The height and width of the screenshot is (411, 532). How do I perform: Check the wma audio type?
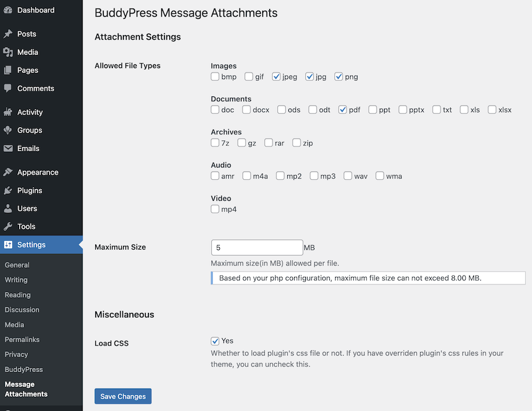[380, 176]
